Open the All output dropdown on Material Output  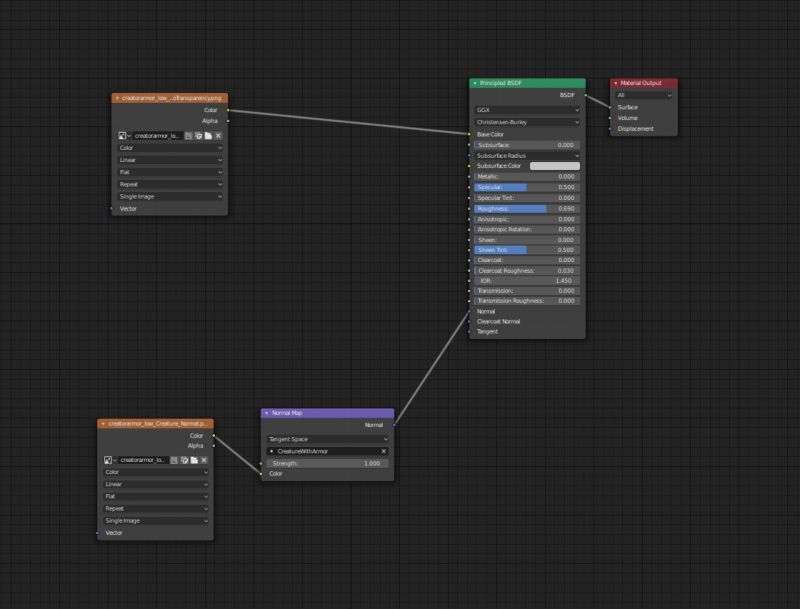[x=642, y=94]
